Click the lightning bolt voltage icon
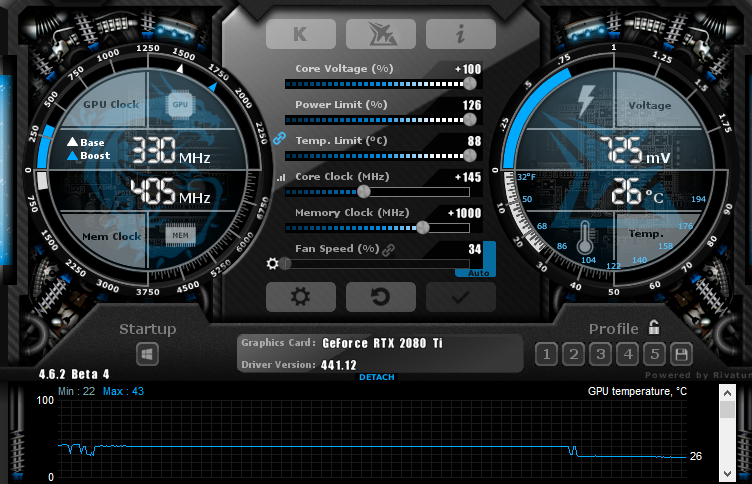The image size is (752, 484). pos(586,101)
